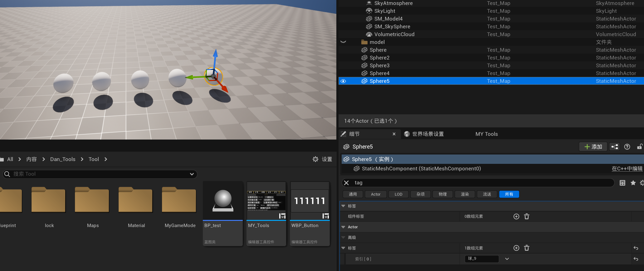Reset the Actor 标签 array to default
Screen dimensions: 644x271
click(636, 248)
